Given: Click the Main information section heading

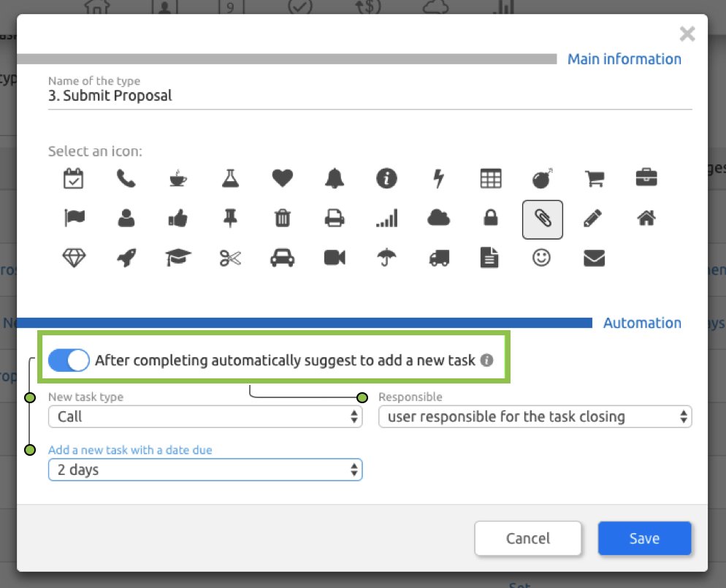Looking at the screenshot, I should (x=624, y=58).
